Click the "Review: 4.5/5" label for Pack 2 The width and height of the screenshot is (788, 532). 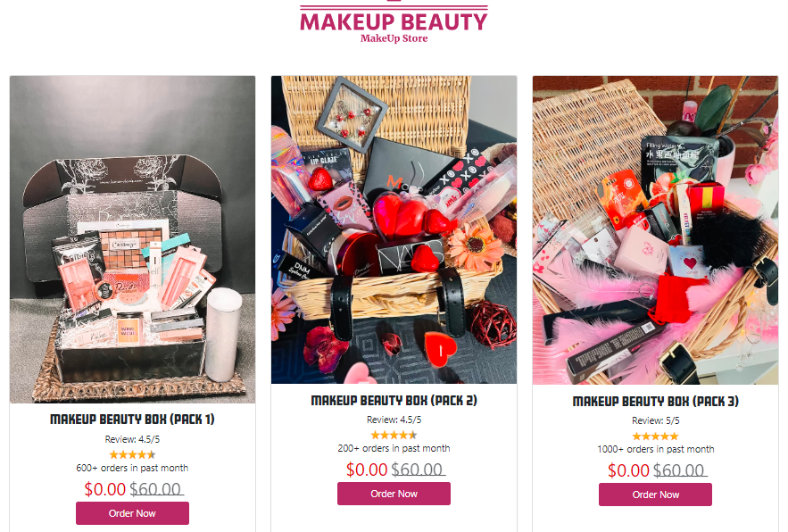[x=394, y=420]
